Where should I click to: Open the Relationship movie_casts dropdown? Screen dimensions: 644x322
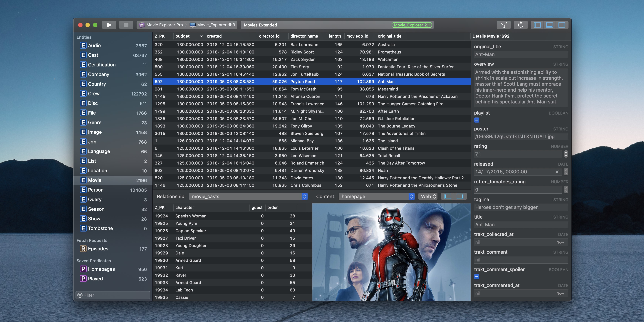click(248, 197)
